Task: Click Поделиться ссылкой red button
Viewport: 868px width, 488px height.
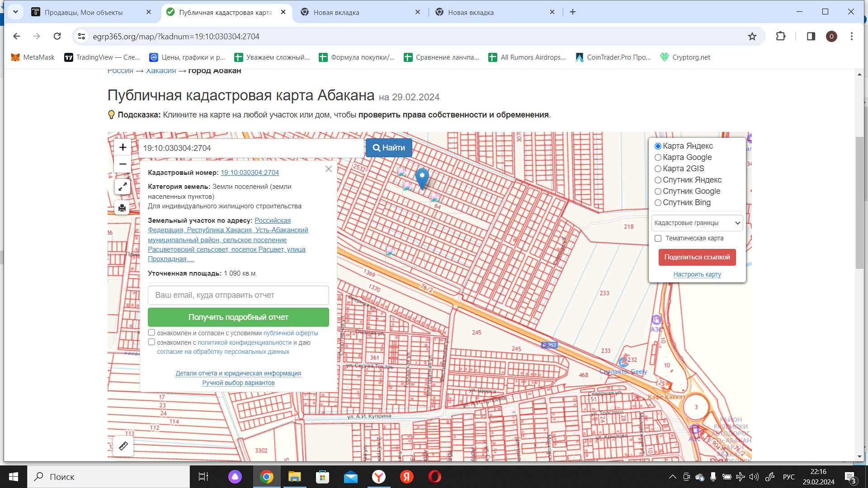Action: click(697, 258)
